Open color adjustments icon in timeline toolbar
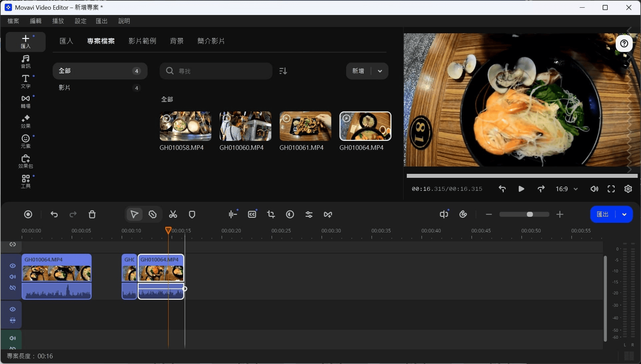641x364 pixels. point(290,214)
